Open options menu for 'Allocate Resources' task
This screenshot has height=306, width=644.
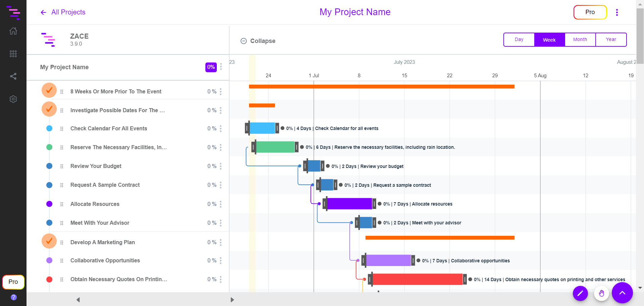(x=220, y=204)
